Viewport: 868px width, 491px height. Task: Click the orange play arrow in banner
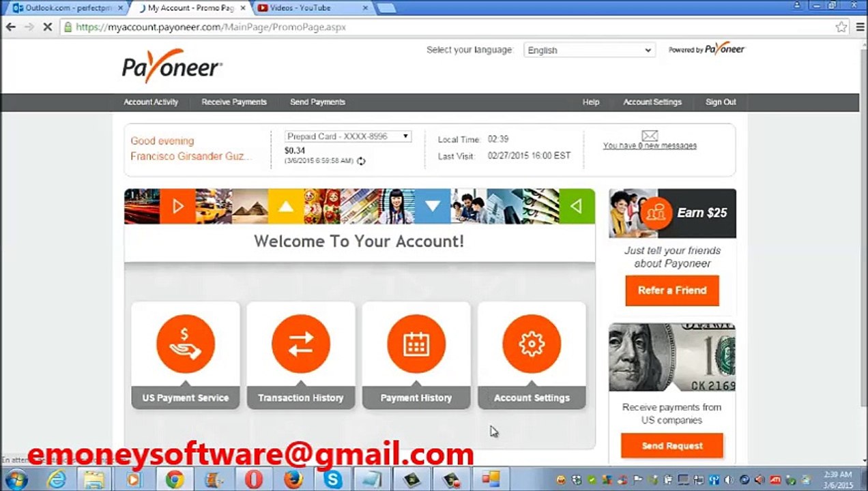(x=177, y=206)
